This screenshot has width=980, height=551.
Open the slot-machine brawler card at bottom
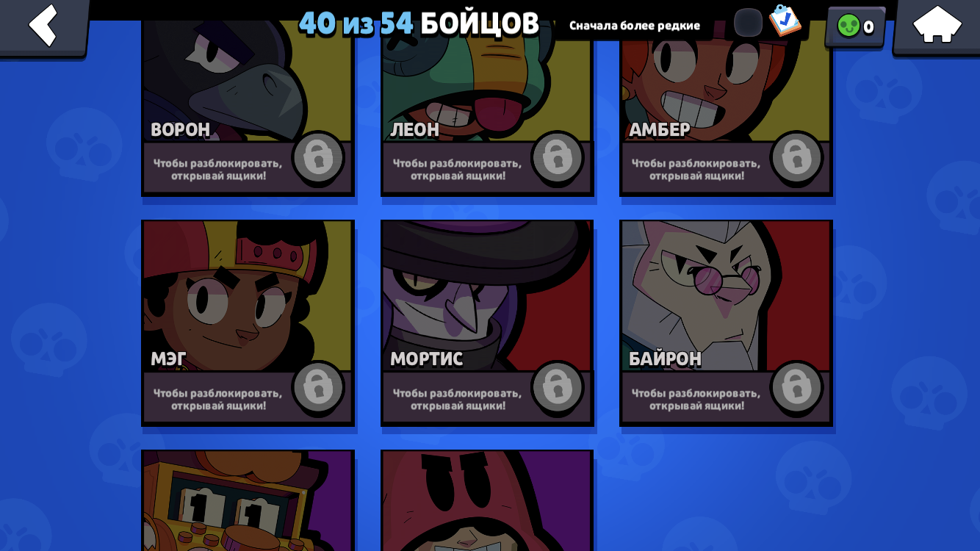[x=248, y=501]
